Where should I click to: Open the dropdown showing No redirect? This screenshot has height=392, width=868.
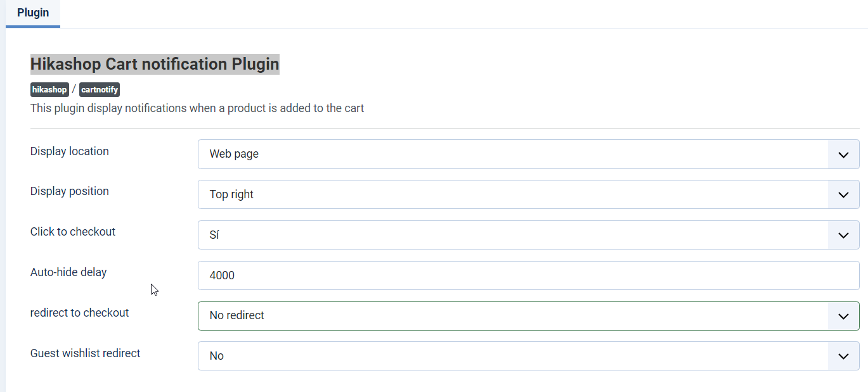(512, 315)
